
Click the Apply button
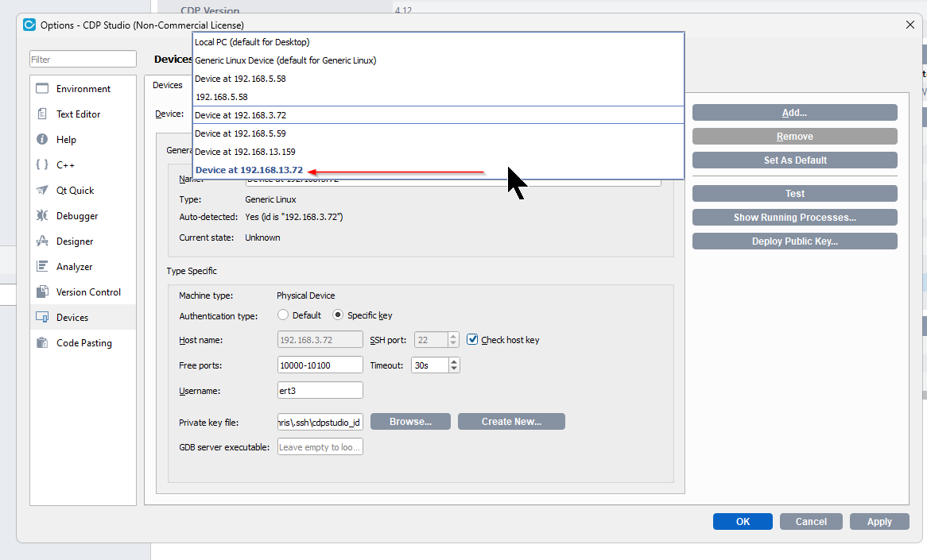[x=879, y=522]
